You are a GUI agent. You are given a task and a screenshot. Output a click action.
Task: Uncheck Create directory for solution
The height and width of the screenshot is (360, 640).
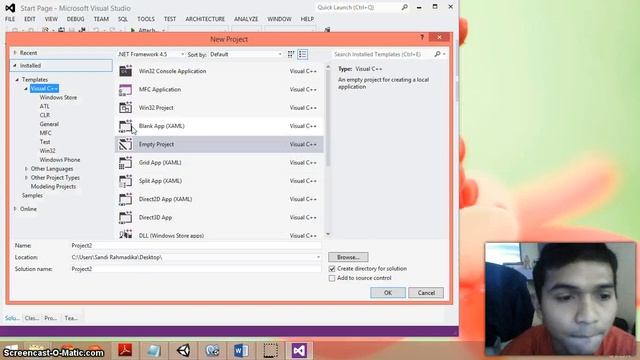click(332, 269)
